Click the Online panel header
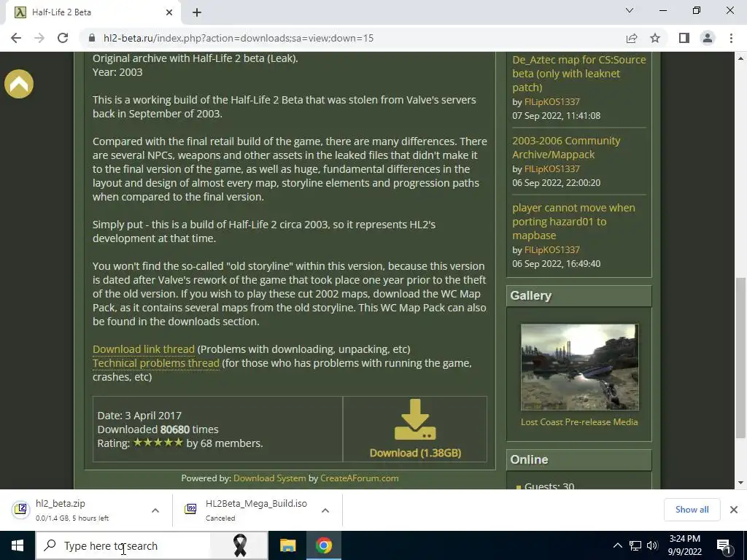The height and width of the screenshot is (560, 747). coord(578,459)
